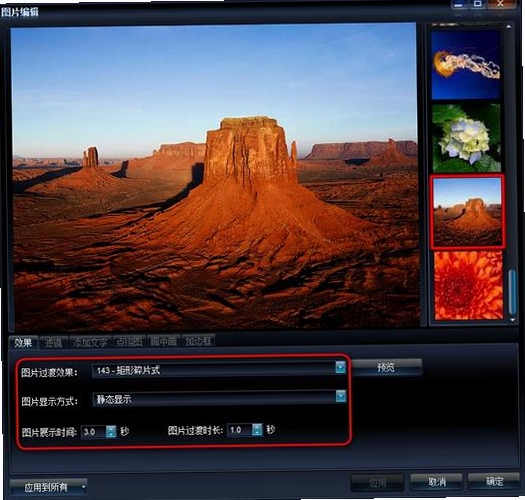525x500 pixels.
Task: Open the 添加文字 tab
Action: point(90,342)
